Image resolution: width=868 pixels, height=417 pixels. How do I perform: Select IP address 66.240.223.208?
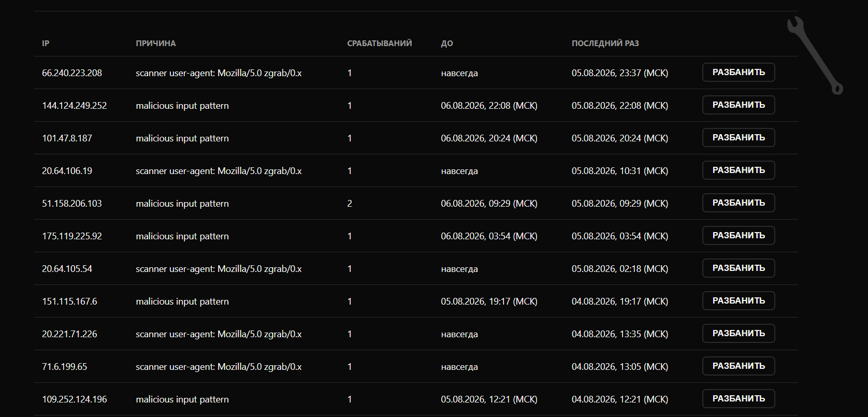click(72, 73)
